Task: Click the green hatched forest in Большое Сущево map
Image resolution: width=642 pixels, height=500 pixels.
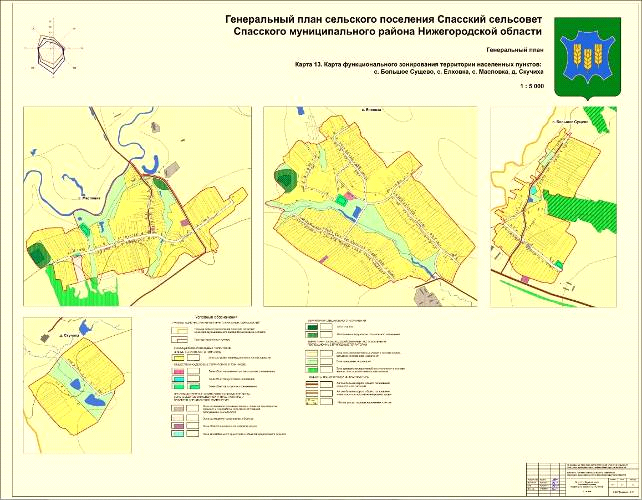Action: click(581, 212)
